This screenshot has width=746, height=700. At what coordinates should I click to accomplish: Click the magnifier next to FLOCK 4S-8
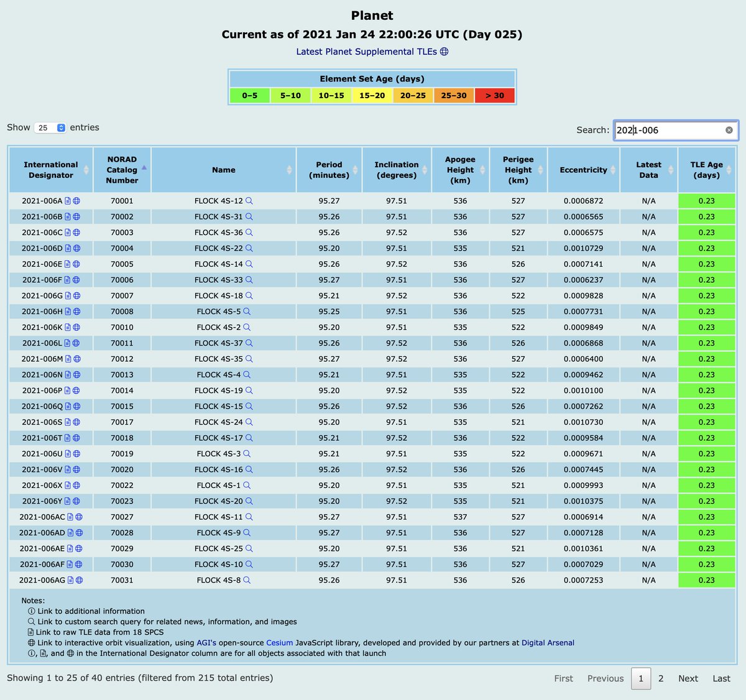(x=247, y=580)
